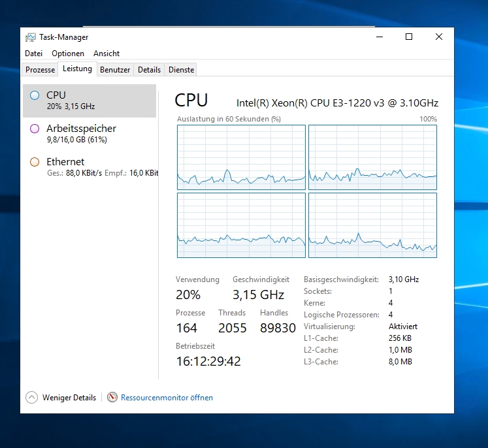The height and width of the screenshot is (448, 488).
Task: Click the L1-Cache value 256 KB
Action: click(x=400, y=338)
